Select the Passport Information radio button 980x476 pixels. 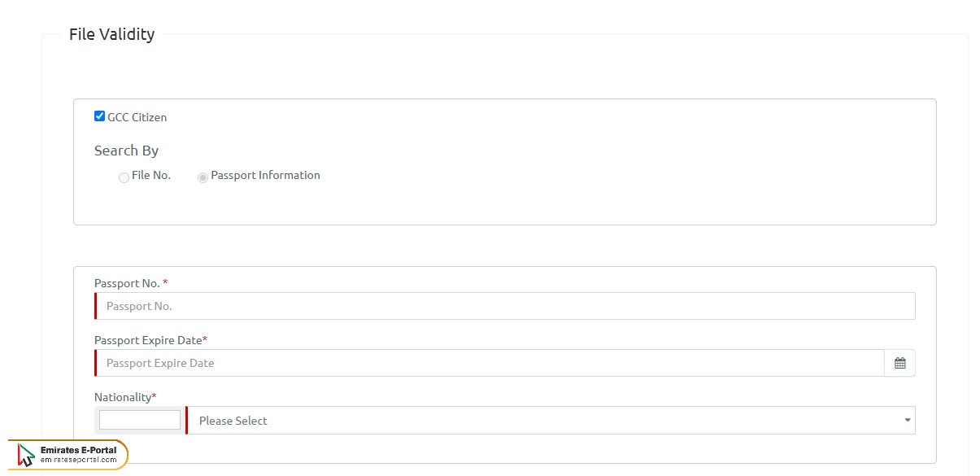click(x=203, y=177)
